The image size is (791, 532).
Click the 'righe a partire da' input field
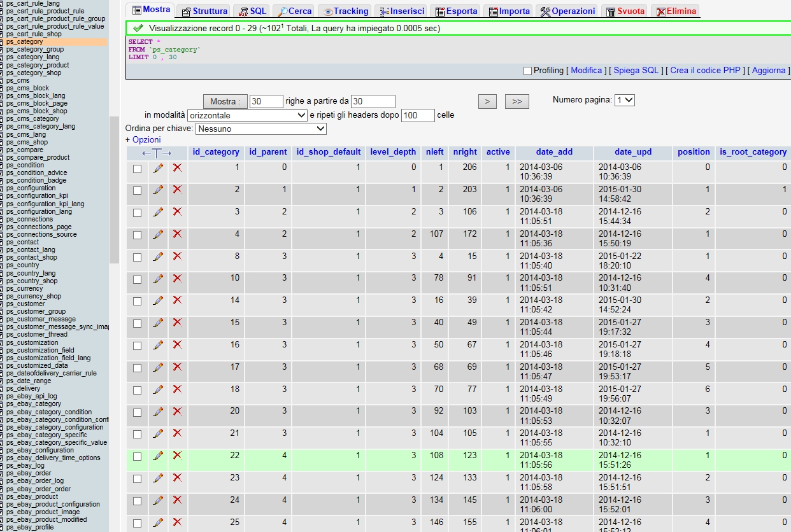click(373, 101)
